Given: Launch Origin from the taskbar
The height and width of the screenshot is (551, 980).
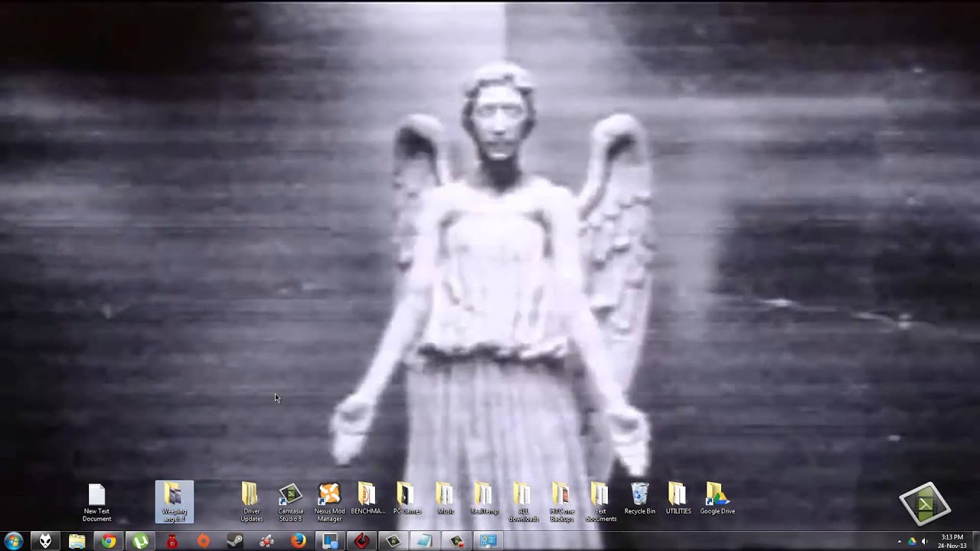Looking at the screenshot, I should [203, 542].
